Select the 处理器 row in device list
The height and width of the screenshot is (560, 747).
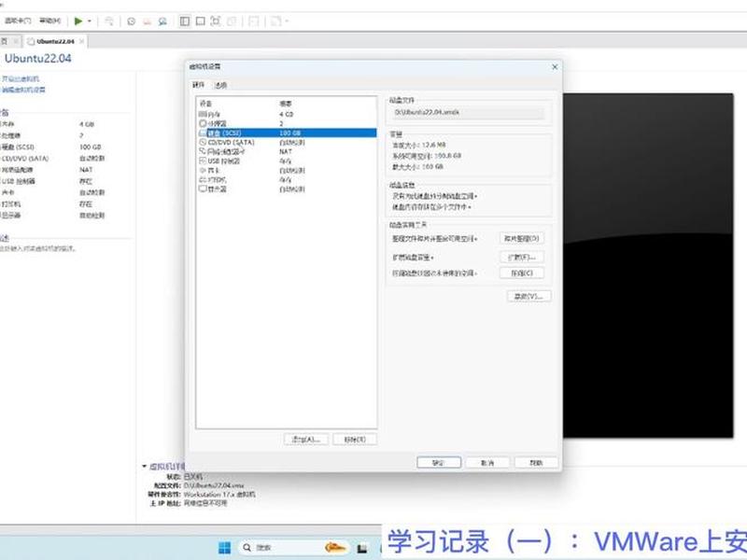pos(287,123)
